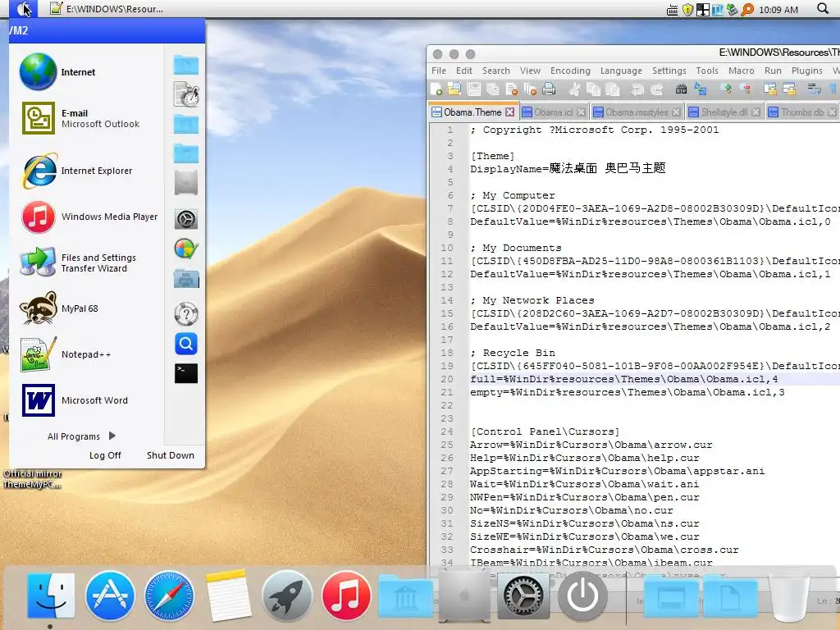
Task: Click the Zoom In toolbar icon
Action: [726, 89]
